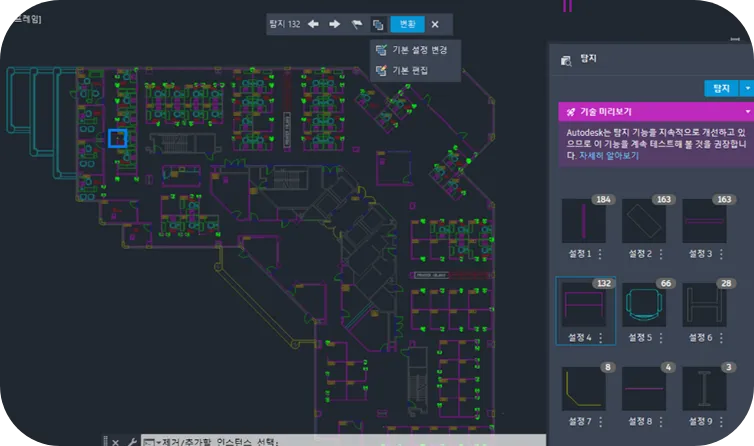
Task: Open more options for 설정 3
Action: [721, 254]
